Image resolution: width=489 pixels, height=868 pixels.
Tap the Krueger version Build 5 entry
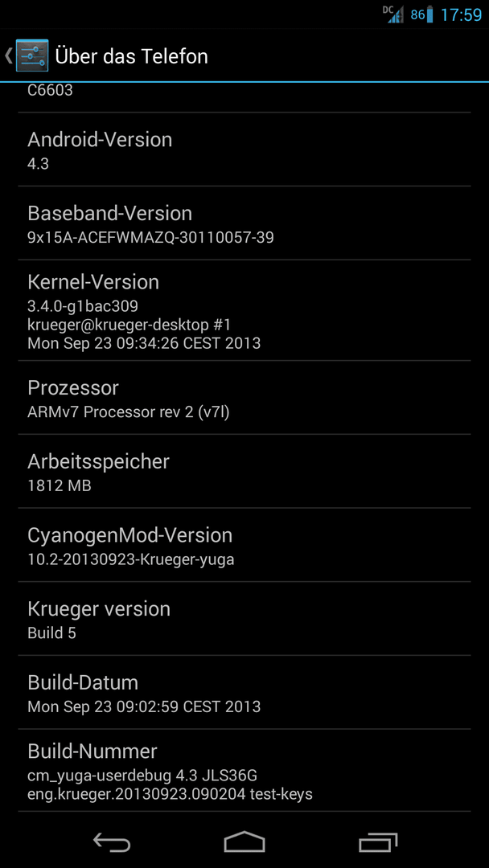[x=244, y=619]
